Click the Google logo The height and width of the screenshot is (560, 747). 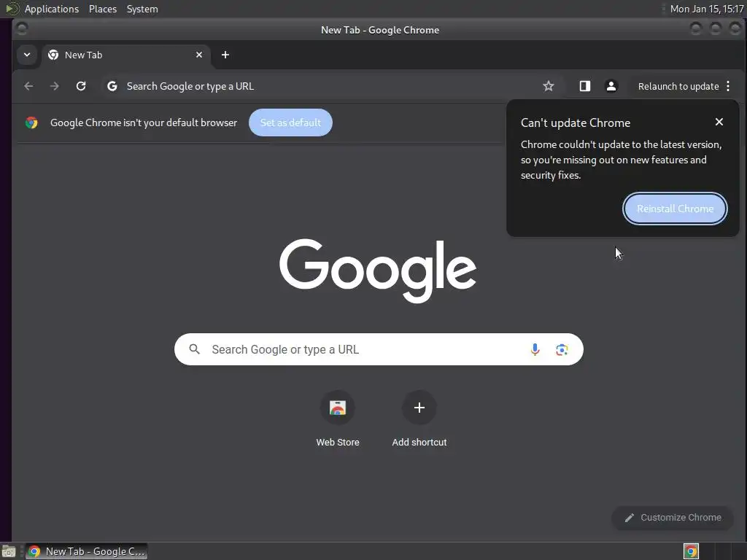click(378, 270)
